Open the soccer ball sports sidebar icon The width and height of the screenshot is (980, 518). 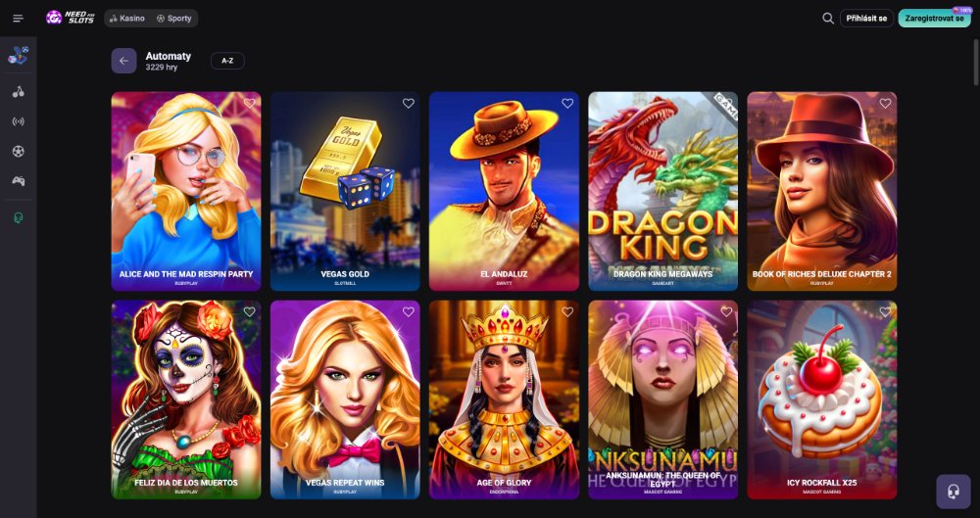(x=18, y=151)
